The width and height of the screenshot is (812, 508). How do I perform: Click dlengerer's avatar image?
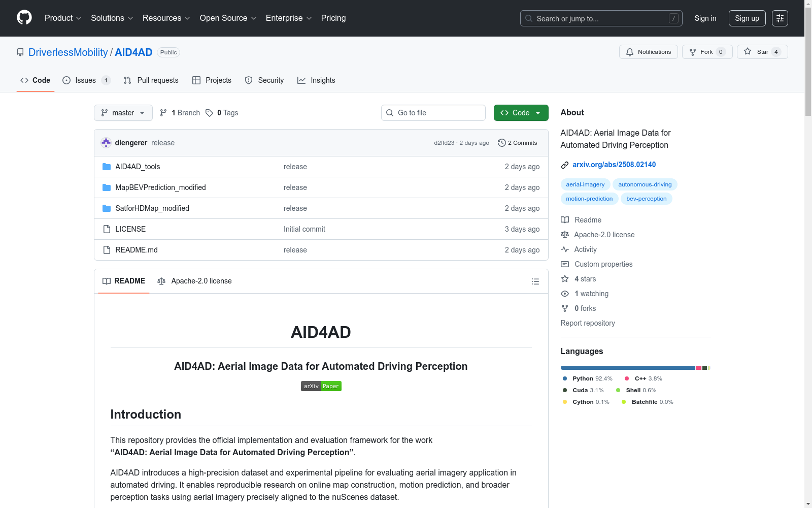pyautogui.click(x=106, y=143)
